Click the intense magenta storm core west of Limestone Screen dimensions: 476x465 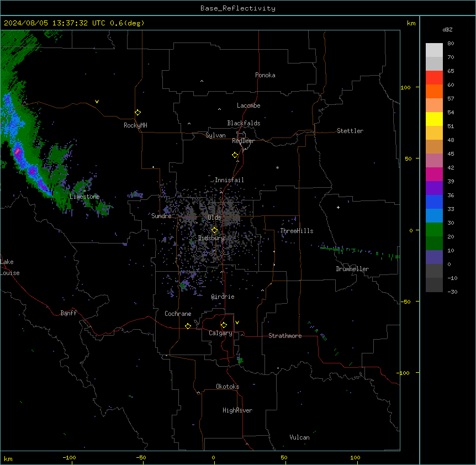pyautogui.click(x=17, y=151)
